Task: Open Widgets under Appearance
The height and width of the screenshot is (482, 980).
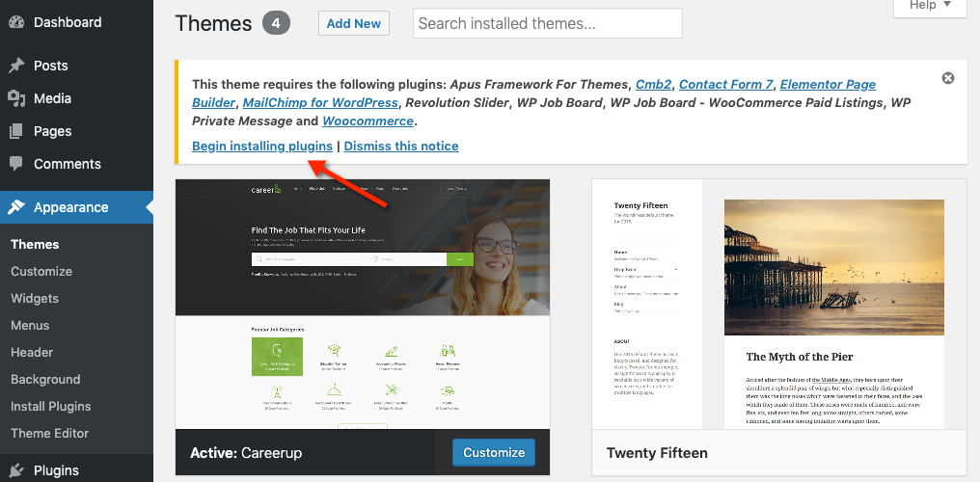Action: [x=35, y=298]
